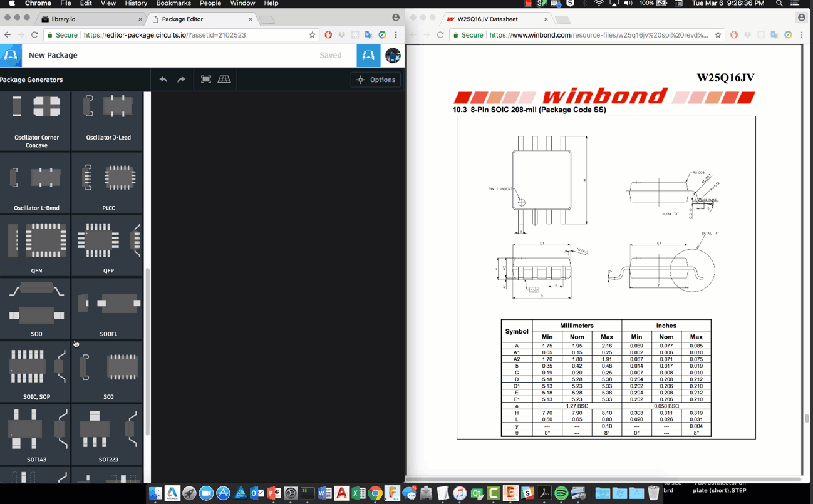Close the Package Editor tab
The height and width of the screenshot is (504, 813).
(x=251, y=19)
